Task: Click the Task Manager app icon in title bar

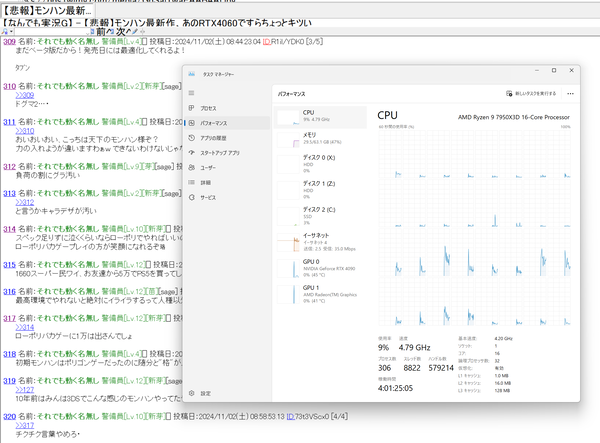Action: pyautogui.click(x=192, y=74)
